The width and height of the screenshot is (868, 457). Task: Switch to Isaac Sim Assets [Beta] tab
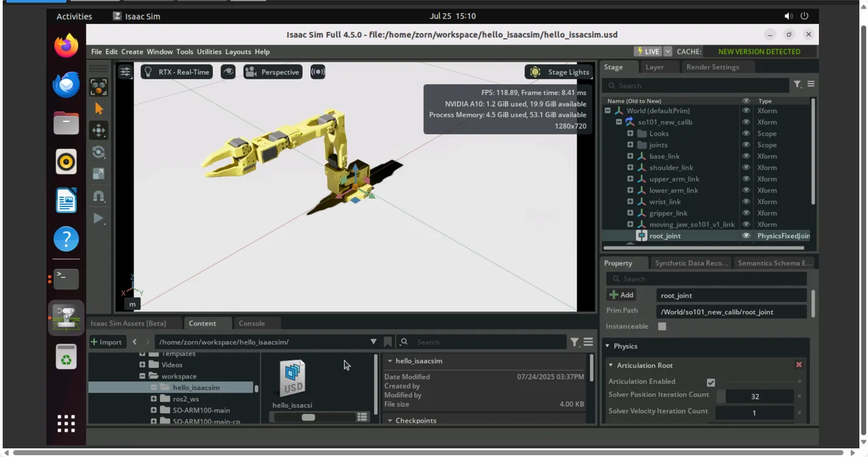click(128, 323)
